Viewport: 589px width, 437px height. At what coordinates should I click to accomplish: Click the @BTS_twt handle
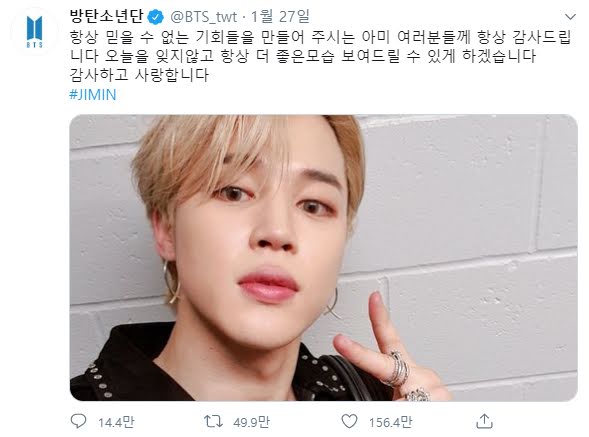point(204,17)
